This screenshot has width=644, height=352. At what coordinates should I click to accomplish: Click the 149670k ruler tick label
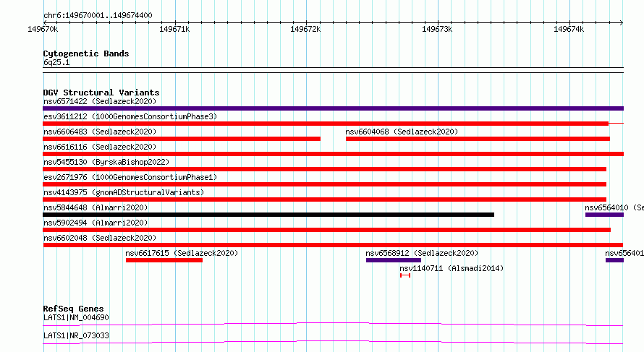tap(43, 29)
